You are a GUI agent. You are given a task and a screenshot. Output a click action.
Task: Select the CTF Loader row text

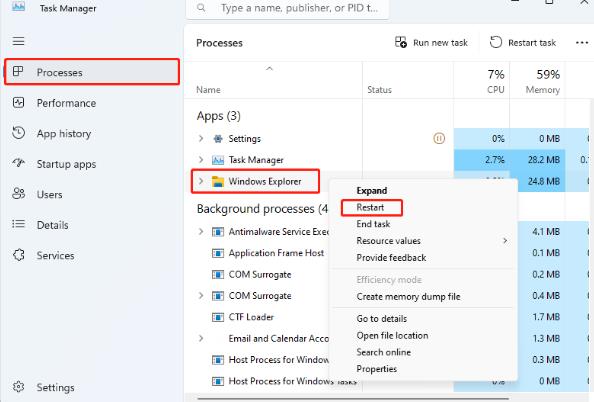[251, 317]
